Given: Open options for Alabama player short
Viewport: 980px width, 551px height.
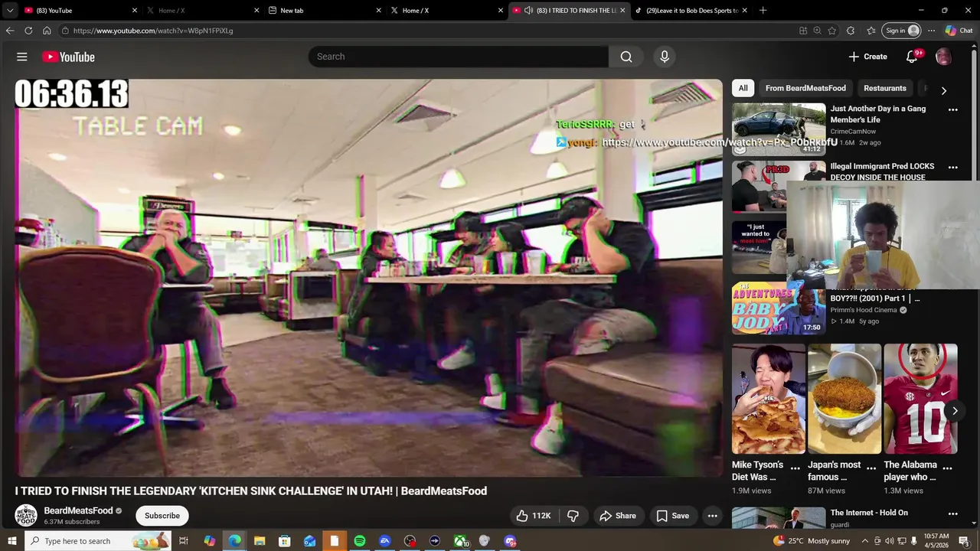Looking at the screenshot, I should (x=947, y=468).
